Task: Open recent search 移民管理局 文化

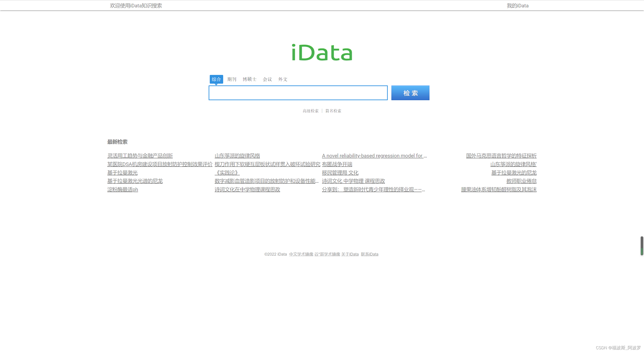Action: click(340, 172)
